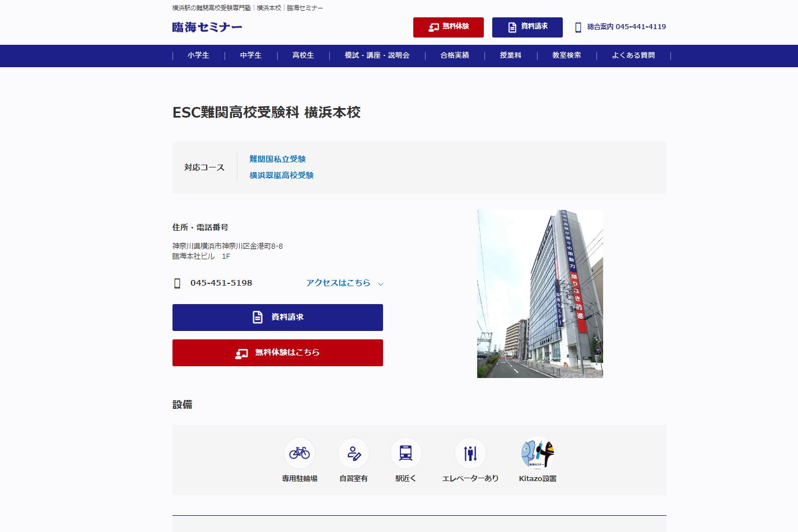Open the 横浜翠嵐高校受験 course link
798x532 pixels.
(282, 175)
